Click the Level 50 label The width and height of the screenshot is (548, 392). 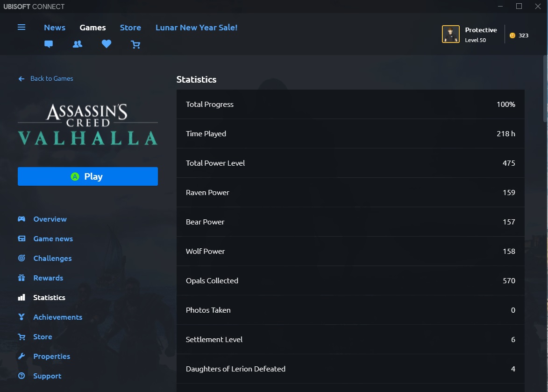coord(475,40)
